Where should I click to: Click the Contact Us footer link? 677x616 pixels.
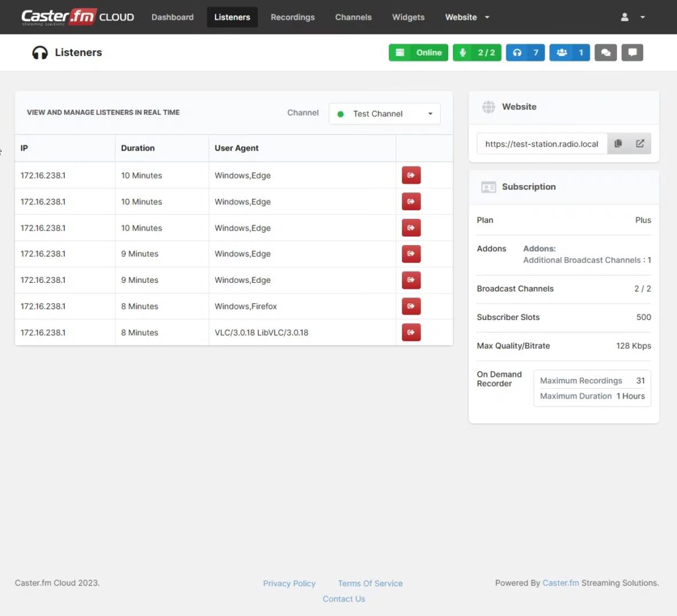point(344,599)
